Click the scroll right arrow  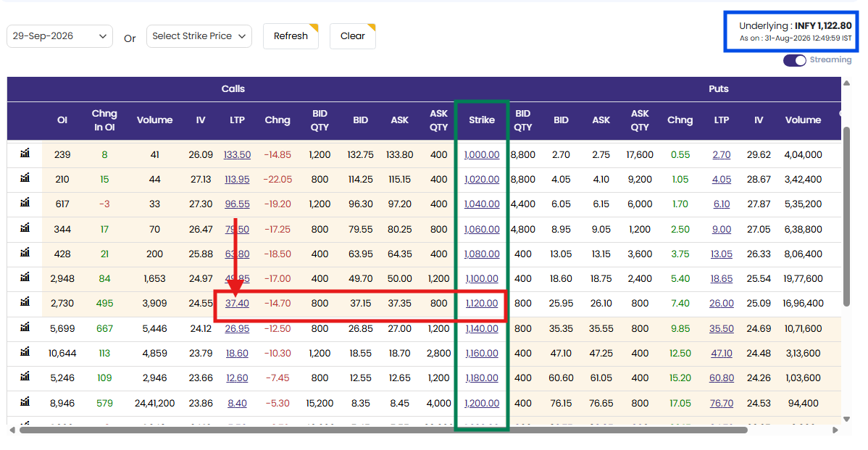[835, 430]
